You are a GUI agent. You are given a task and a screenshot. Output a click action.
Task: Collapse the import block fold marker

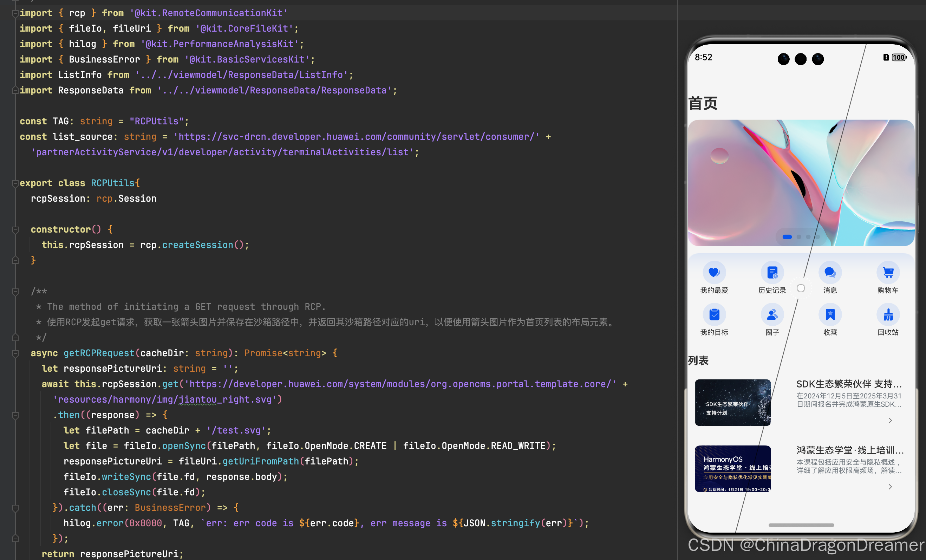click(15, 14)
